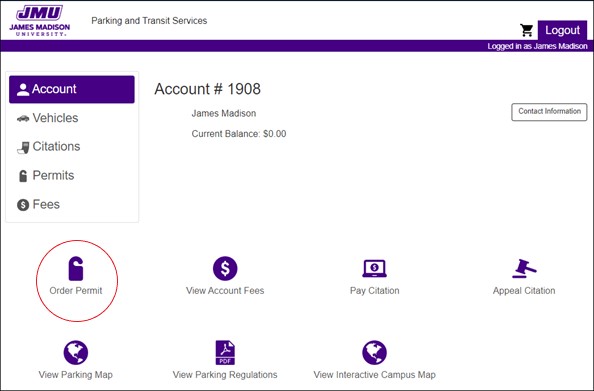Open the Contact Information button

[x=549, y=112]
